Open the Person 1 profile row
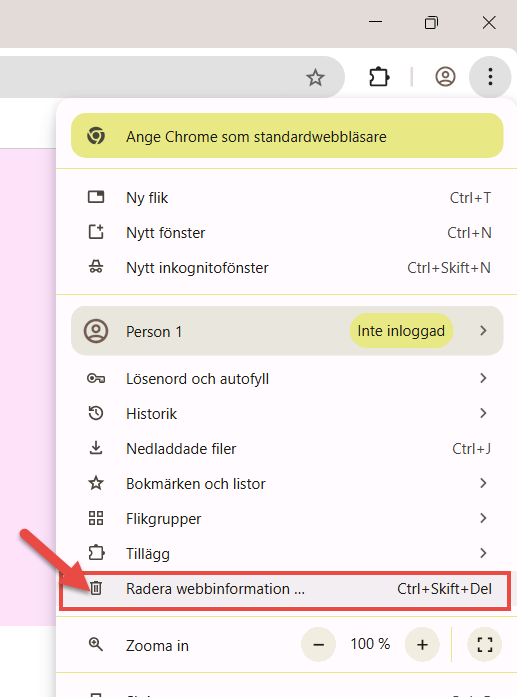The height and width of the screenshot is (697, 517). click(287, 331)
